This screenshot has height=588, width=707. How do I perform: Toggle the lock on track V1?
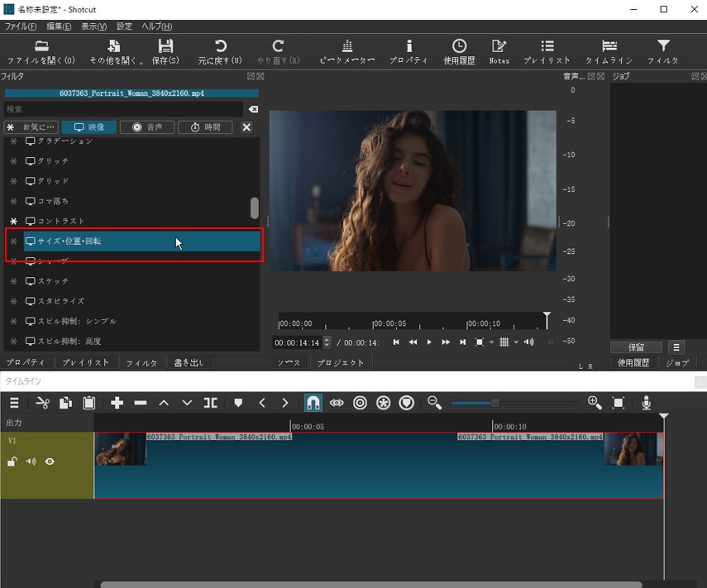[12, 461]
